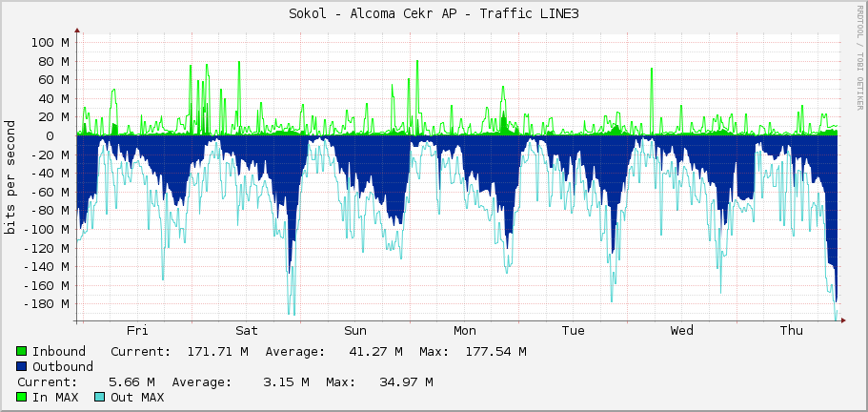Image resolution: width=868 pixels, height=412 pixels.
Task: Click the 'Tue' x-axis day label
Action: point(573,331)
